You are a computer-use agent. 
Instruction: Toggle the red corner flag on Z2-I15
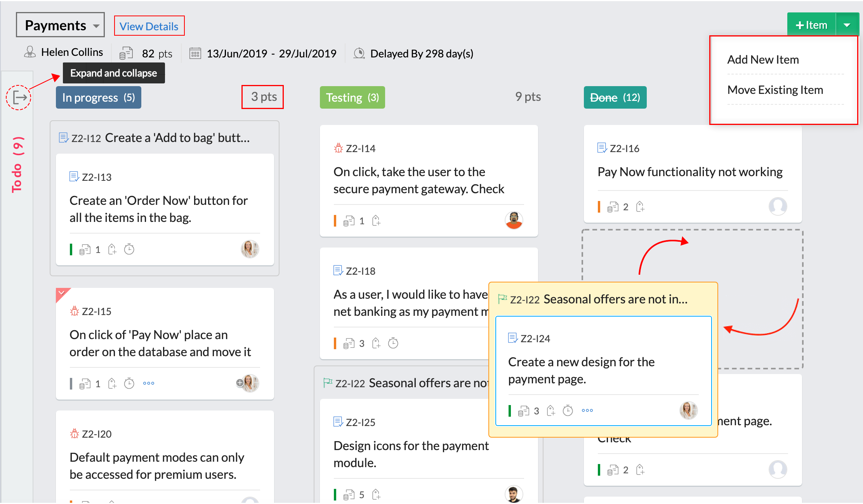point(61,293)
